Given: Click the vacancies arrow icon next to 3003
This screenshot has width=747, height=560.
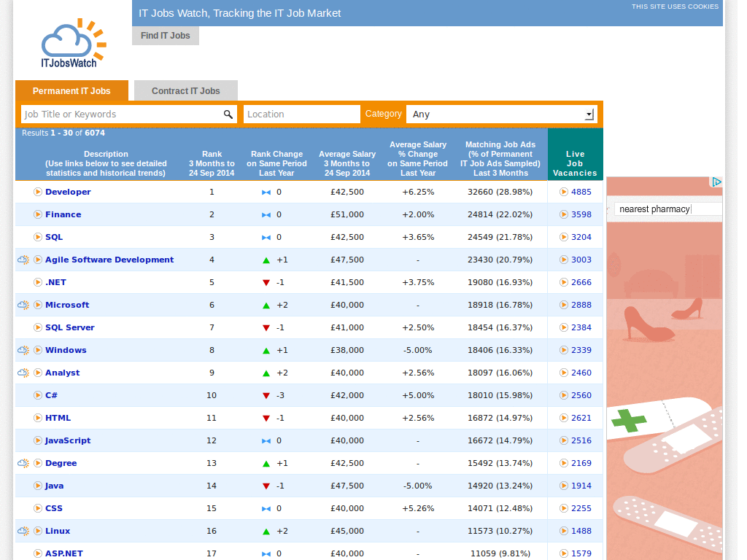Looking at the screenshot, I should click(564, 260).
